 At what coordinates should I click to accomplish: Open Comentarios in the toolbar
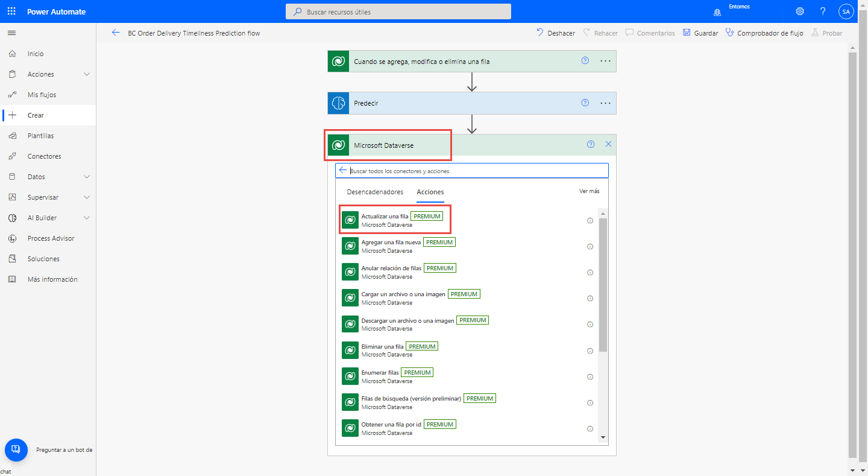650,33
